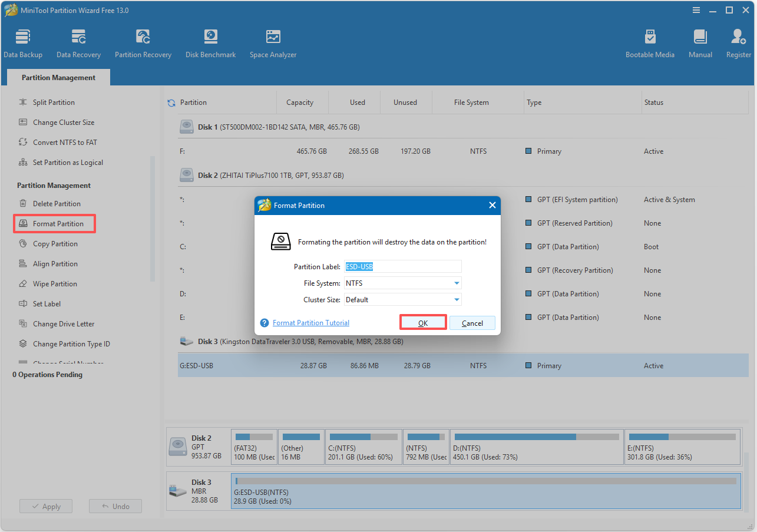
Task: Open the Bootable Media creator
Action: click(x=650, y=42)
